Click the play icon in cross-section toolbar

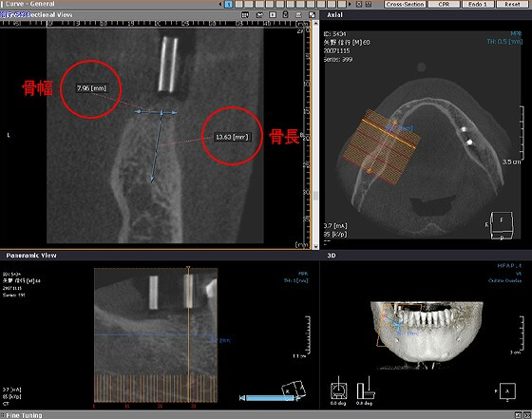273,15
